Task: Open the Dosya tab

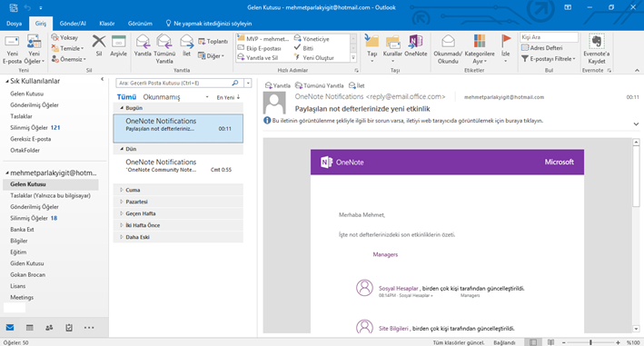Action: pyautogui.click(x=14, y=24)
